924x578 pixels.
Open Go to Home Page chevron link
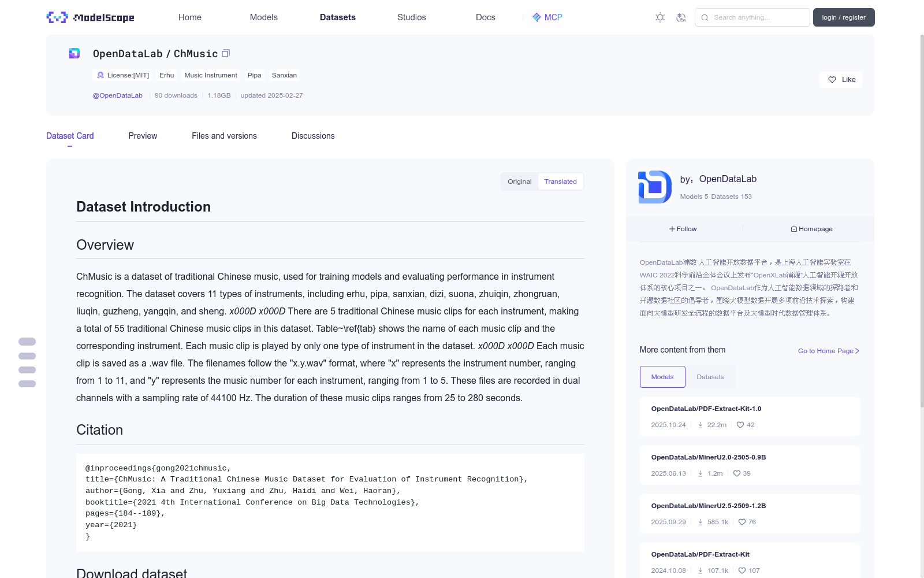click(x=829, y=351)
